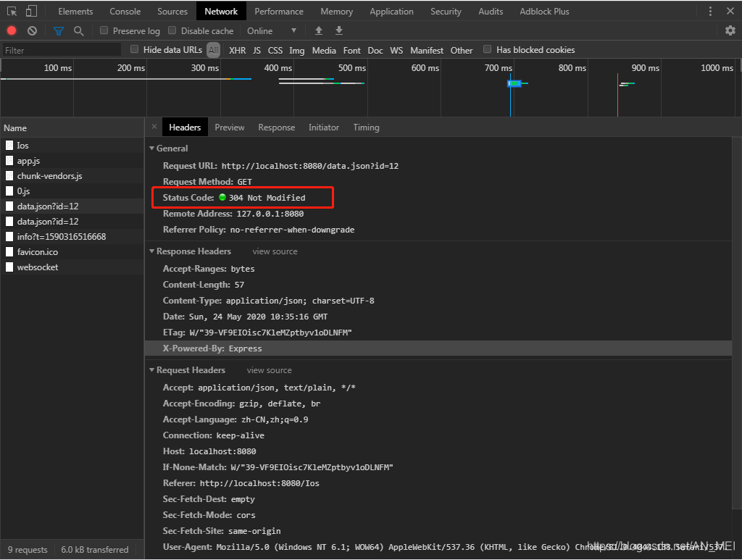Switch to the Elements panel
Viewport: 742px width, 560px height.
75,12
